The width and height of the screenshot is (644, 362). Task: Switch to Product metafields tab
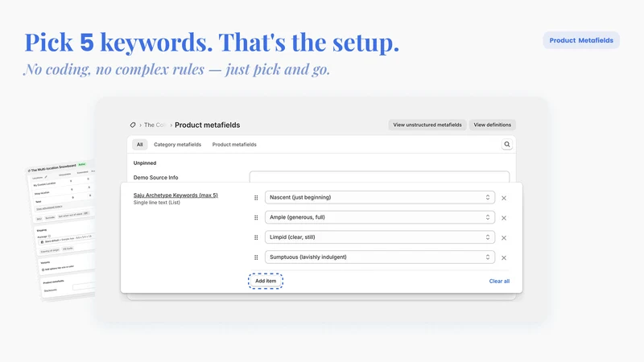tap(234, 145)
